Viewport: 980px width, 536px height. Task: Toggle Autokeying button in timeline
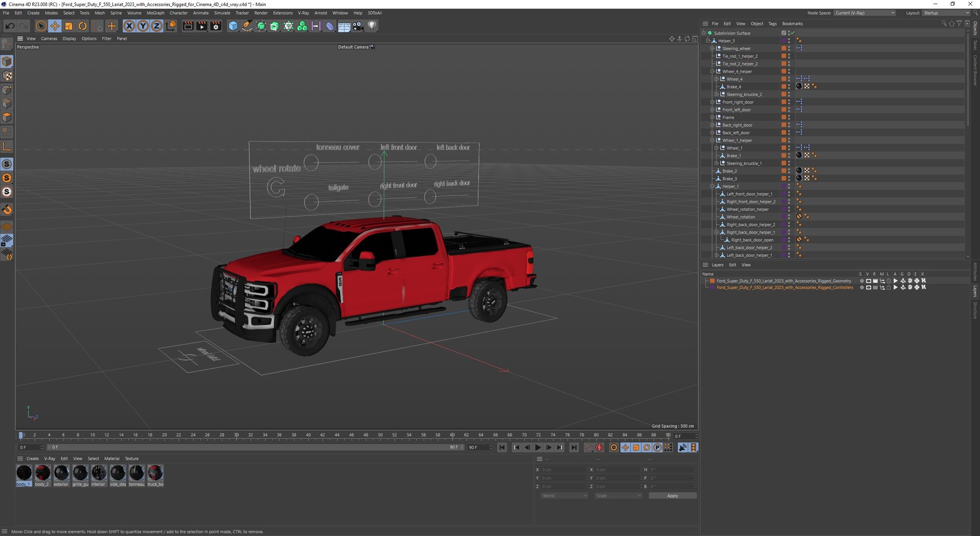[x=599, y=448]
